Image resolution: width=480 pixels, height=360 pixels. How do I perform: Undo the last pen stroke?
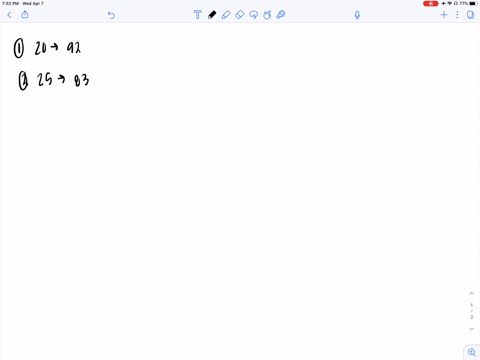[x=111, y=15]
